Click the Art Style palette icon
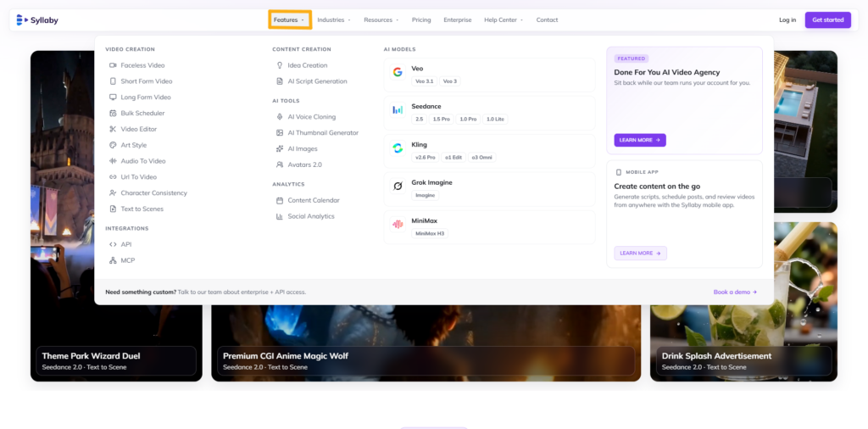Screen dimensions: 868x429 tap(113, 145)
